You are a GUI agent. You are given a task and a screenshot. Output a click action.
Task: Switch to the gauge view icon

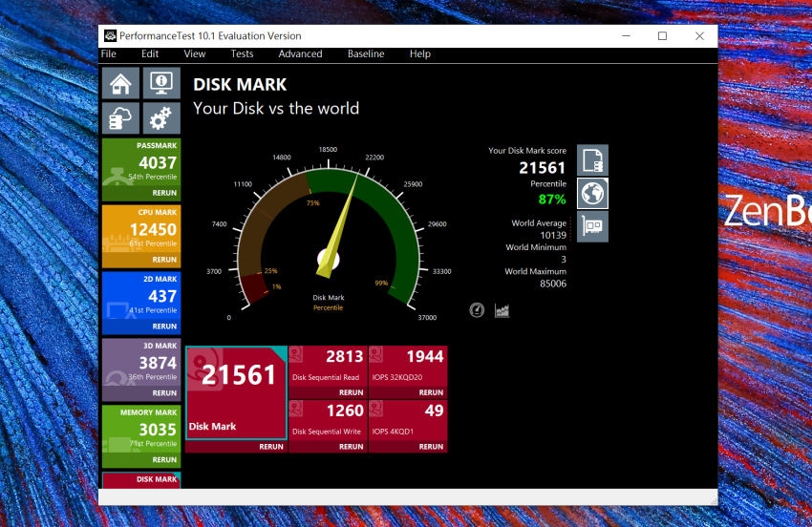click(x=477, y=310)
